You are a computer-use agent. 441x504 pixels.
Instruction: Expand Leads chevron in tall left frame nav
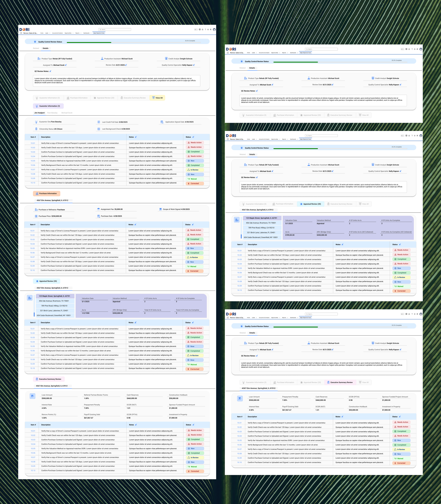(50, 33)
